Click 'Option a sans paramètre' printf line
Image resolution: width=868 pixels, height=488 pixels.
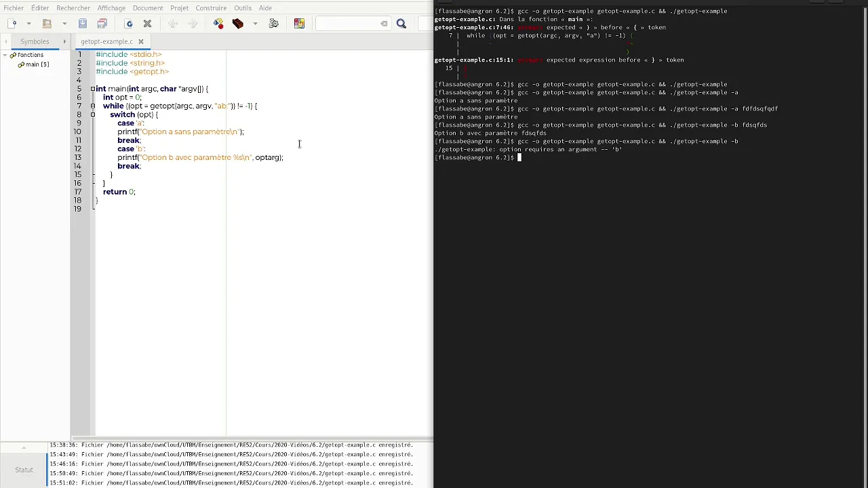[x=180, y=131]
